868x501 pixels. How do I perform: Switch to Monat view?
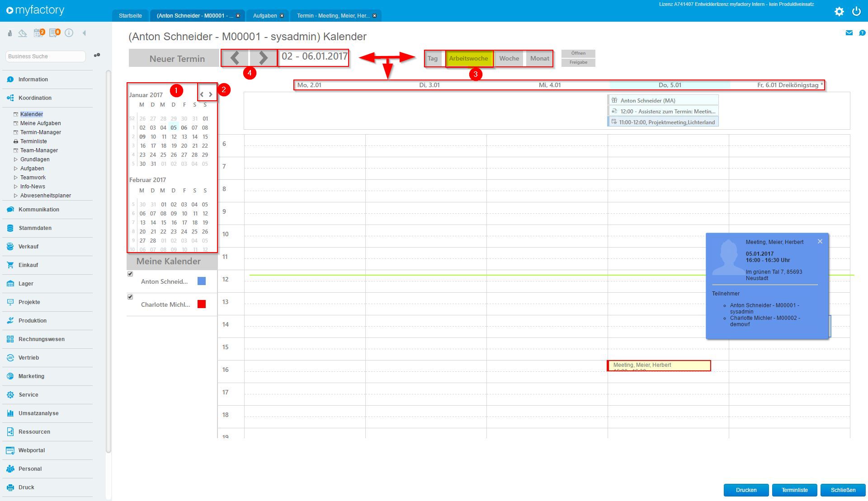click(x=539, y=59)
